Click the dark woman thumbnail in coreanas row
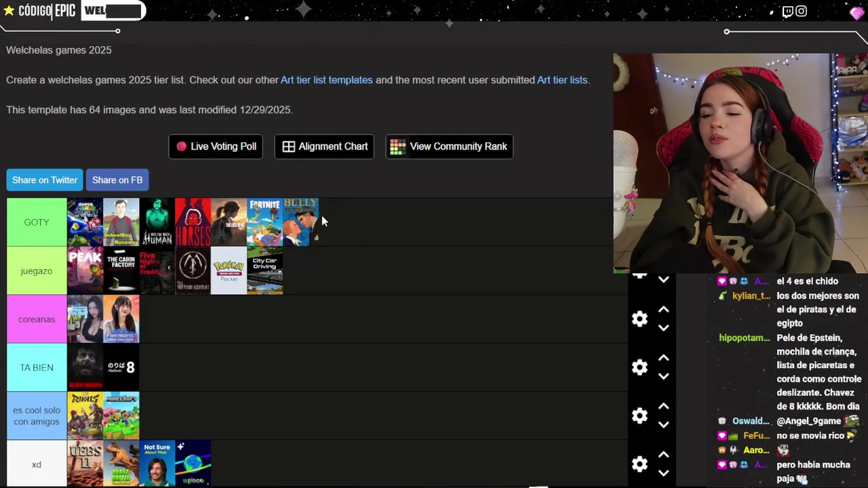 (85, 319)
